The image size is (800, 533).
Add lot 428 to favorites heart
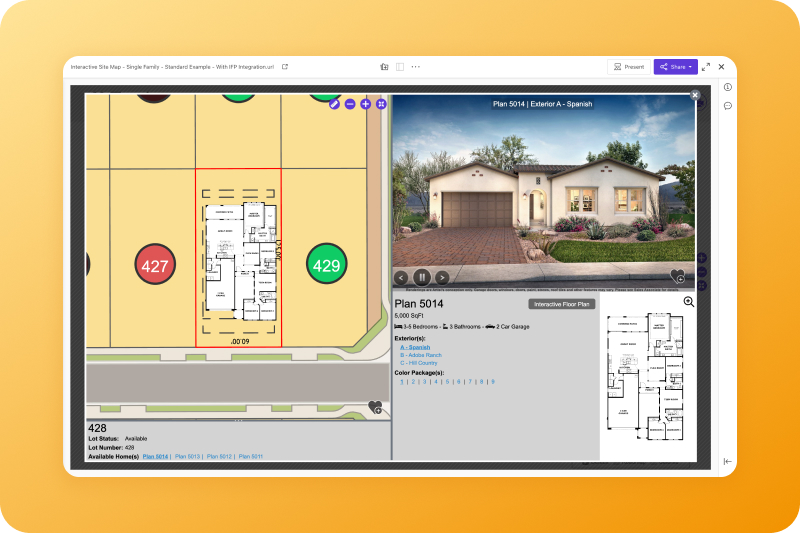(375, 407)
